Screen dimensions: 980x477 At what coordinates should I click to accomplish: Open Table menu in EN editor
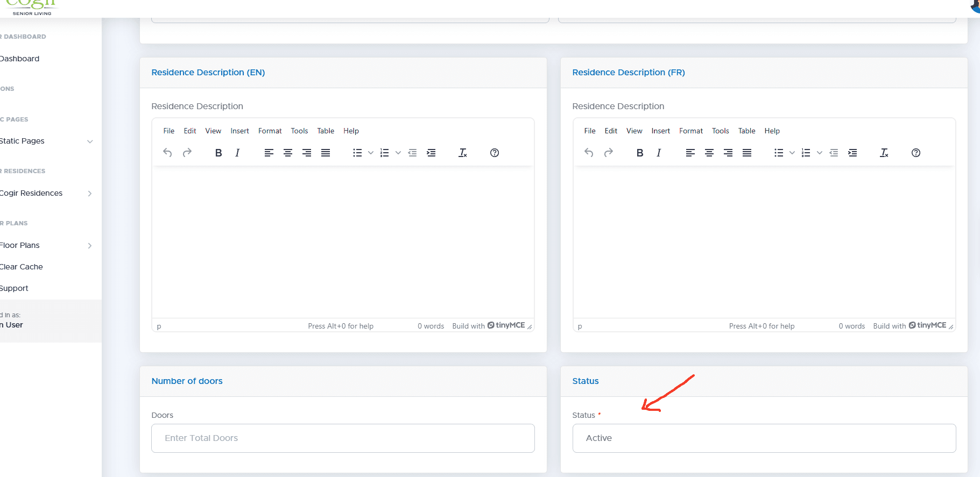[326, 131]
